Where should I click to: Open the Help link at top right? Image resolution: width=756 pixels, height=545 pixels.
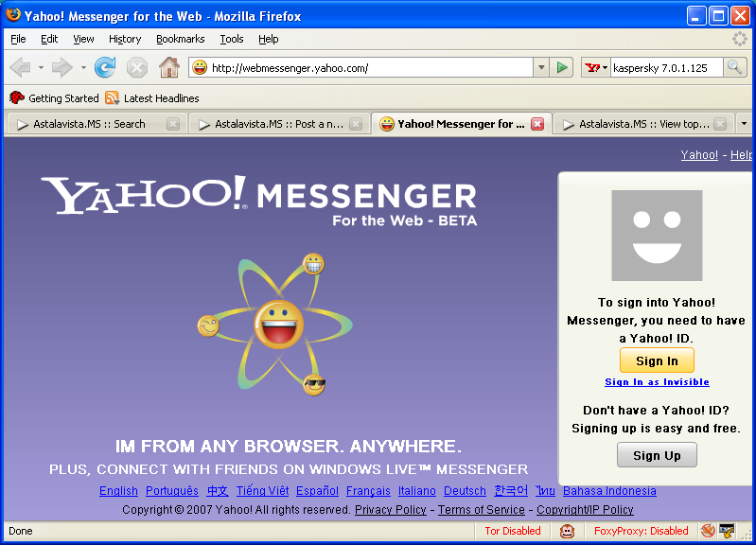tap(741, 155)
